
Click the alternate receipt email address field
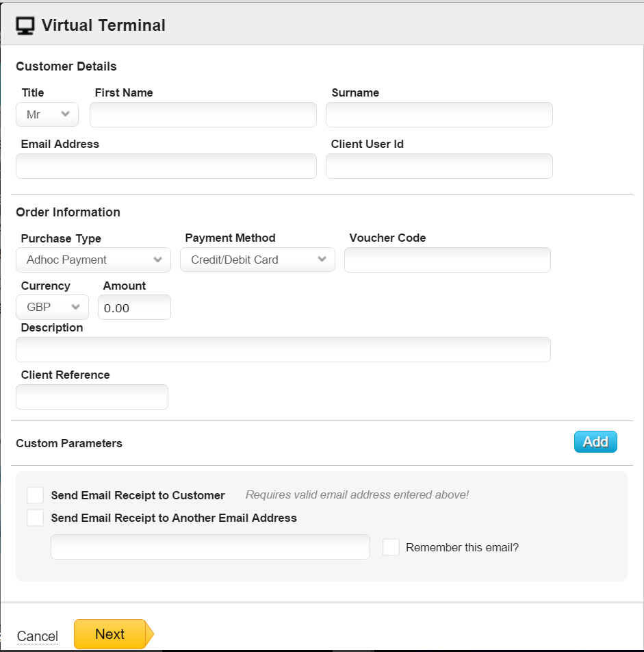[x=210, y=547]
